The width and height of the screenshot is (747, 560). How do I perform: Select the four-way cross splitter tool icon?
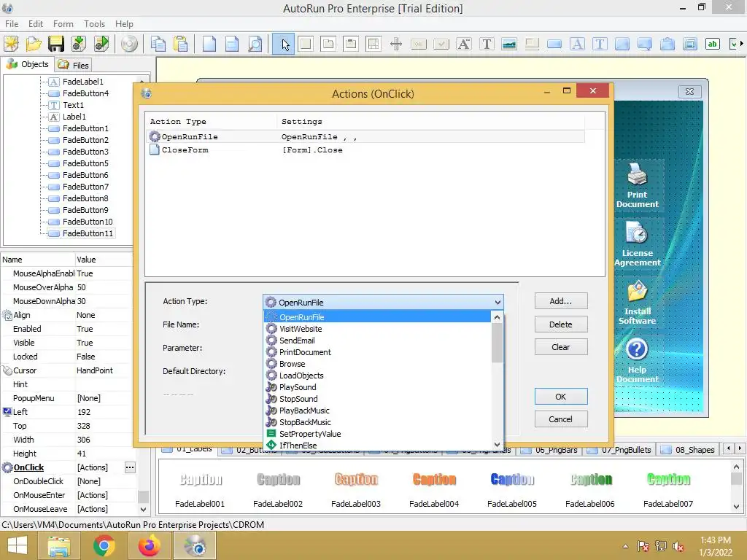click(396, 44)
